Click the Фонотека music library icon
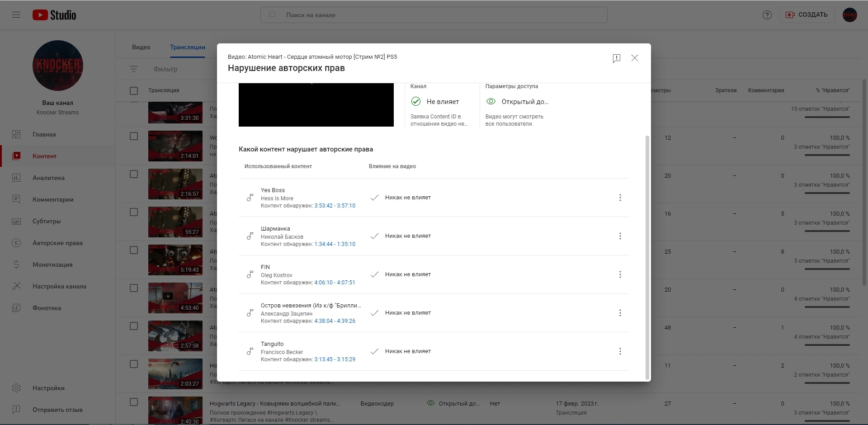 tap(16, 308)
